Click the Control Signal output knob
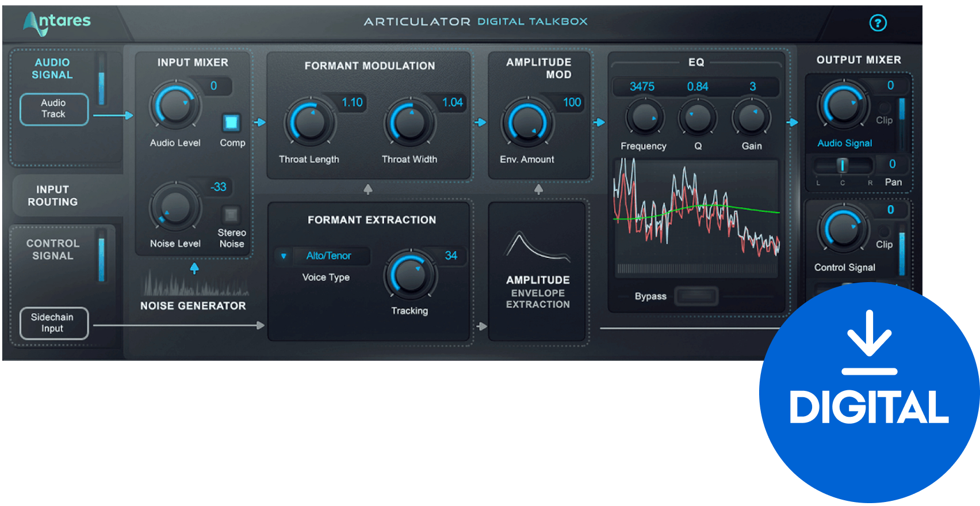Screen dimensions: 980x506 [x=843, y=229]
